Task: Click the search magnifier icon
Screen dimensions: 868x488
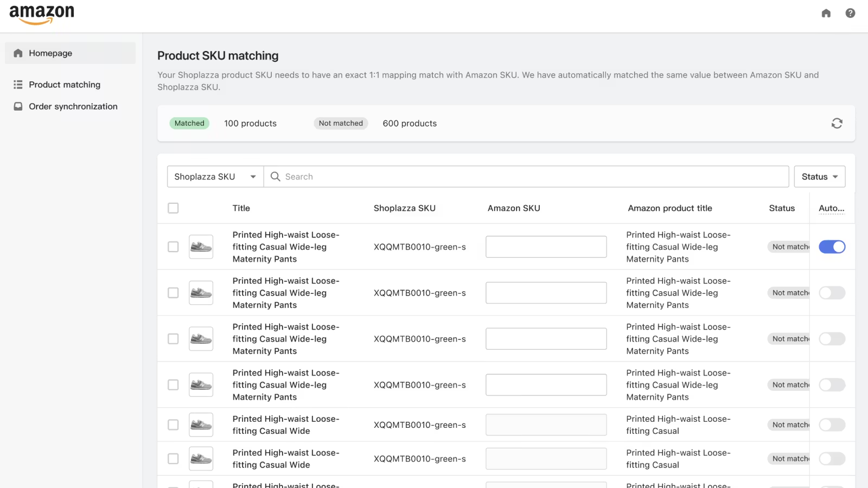Action: [275, 177]
